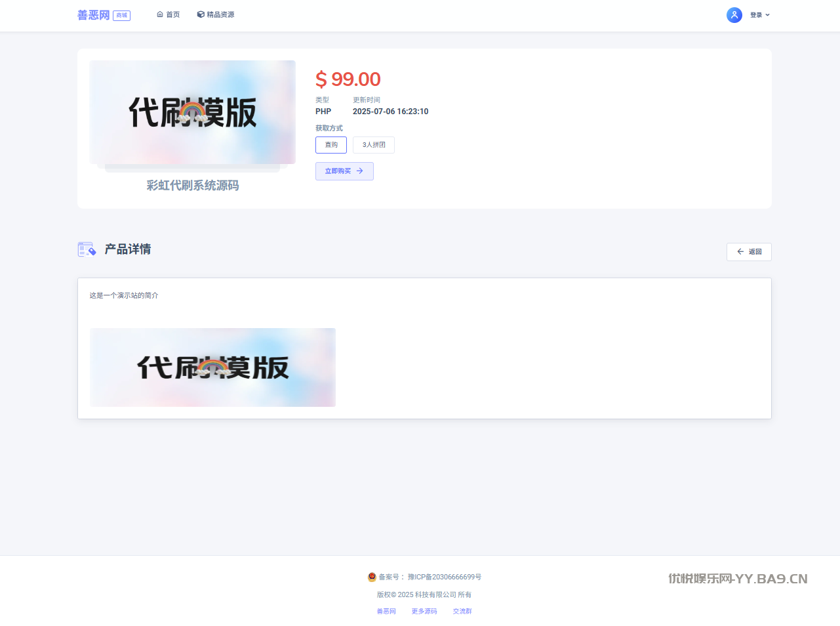Click the home icon beside 首页
Image resolution: width=840 pixels, height=626 pixels.
[x=160, y=14]
